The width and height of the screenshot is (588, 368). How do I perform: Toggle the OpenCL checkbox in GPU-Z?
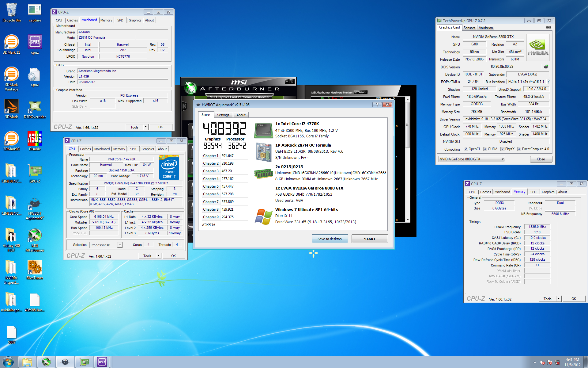(466, 149)
